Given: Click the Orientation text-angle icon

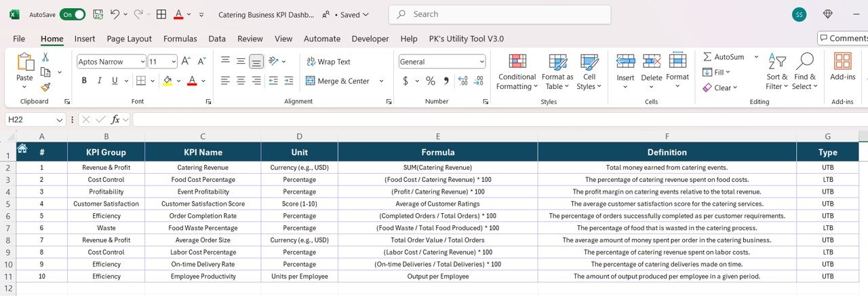Looking at the screenshot, I should pos(273,61).
